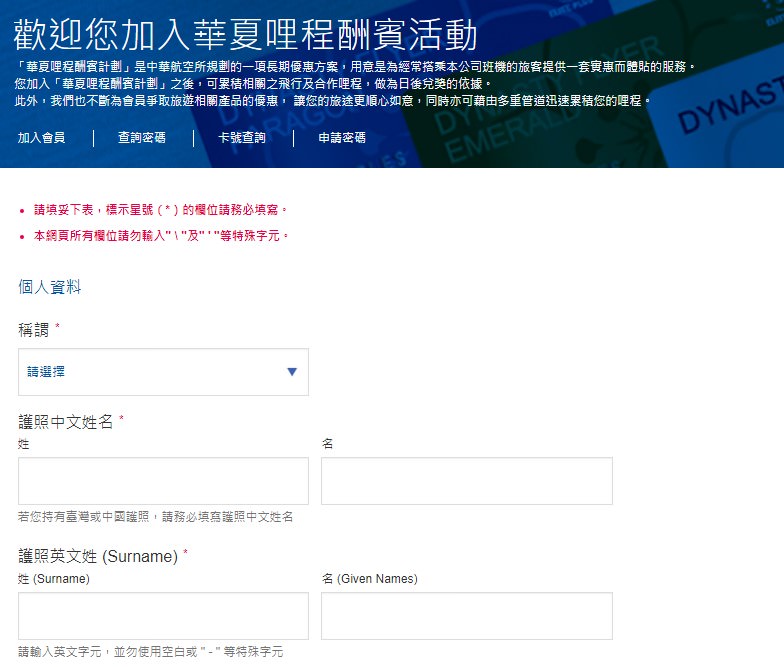784x667 pixels.
Task: Select the 申請密碼 tab
Action: 342,138
